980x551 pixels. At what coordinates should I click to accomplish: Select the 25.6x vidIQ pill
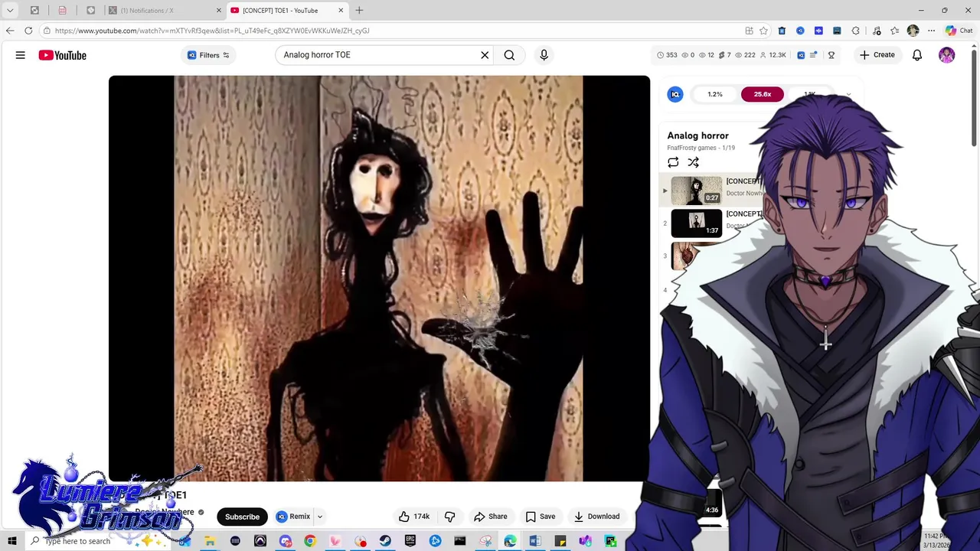point(762,94)
